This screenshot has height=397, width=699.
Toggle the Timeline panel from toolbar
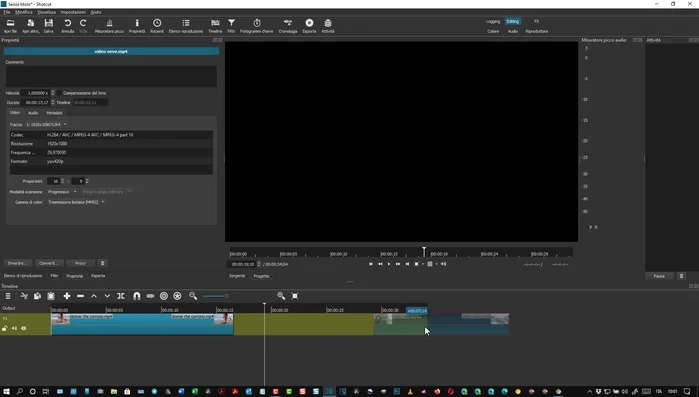(215, 26)
